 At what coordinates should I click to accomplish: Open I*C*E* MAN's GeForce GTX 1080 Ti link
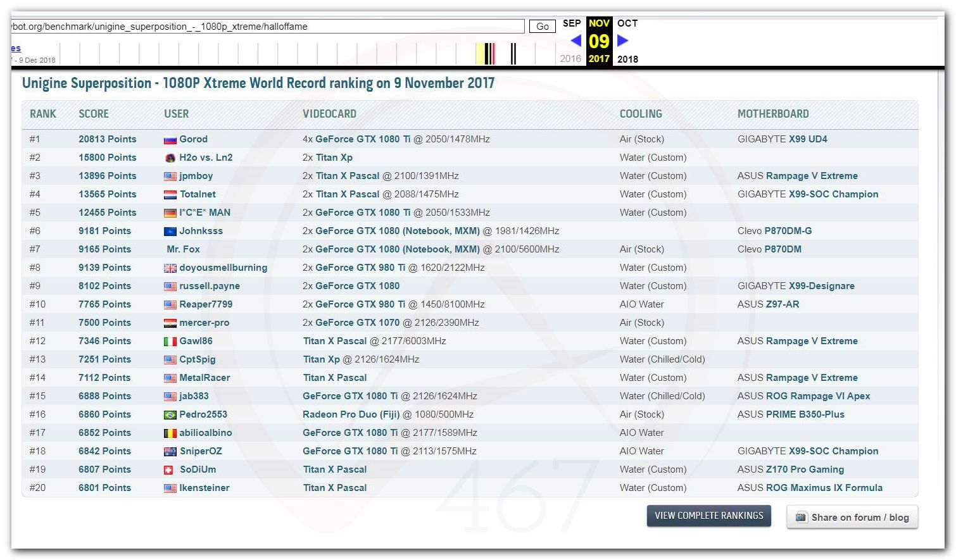pyautogui.click(x=363, y=213)
